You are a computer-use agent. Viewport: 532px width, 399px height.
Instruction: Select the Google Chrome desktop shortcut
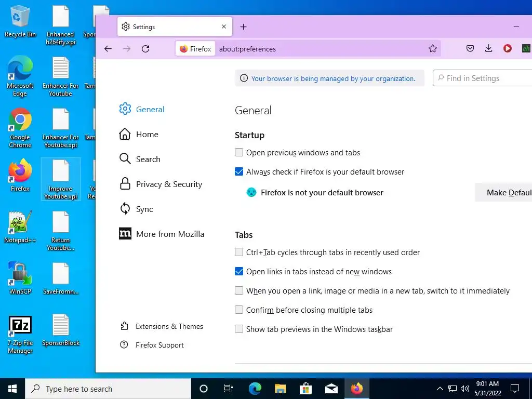click(20, 128)
